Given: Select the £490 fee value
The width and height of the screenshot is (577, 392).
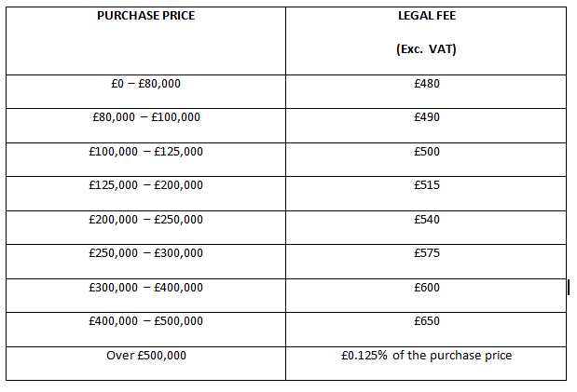Looking at the screenshot, I should coord(427,117).
